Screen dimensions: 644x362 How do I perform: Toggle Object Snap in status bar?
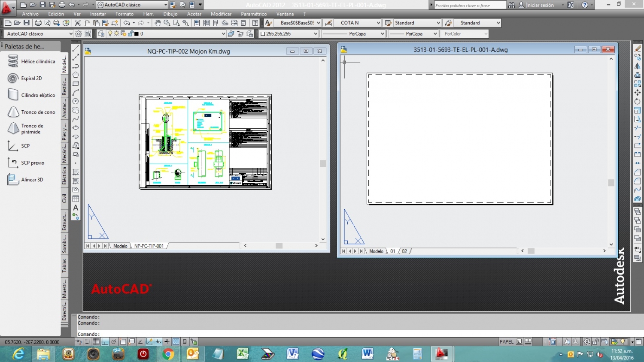click(x=123, y=342)
